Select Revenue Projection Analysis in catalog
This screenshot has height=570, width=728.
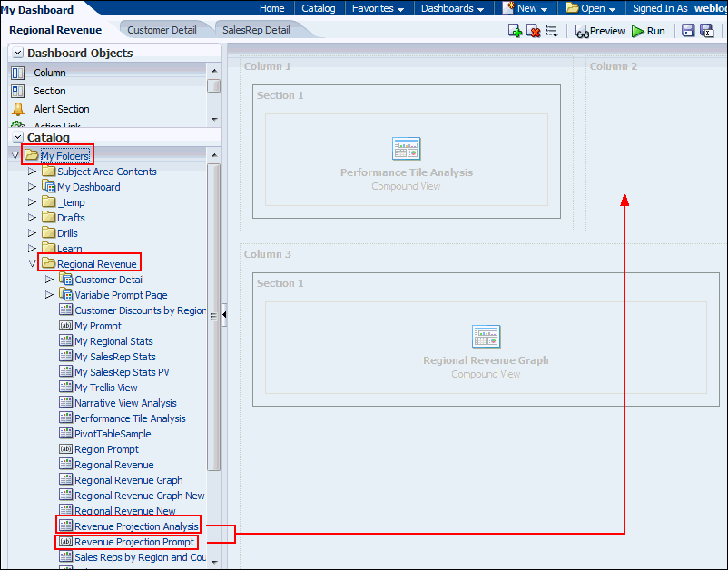136,526
